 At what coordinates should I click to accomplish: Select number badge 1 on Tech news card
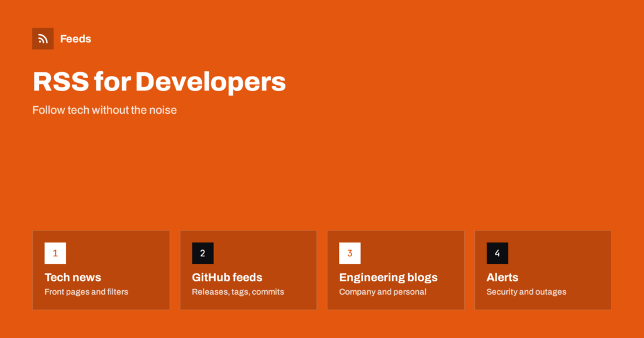pos(55,253)
